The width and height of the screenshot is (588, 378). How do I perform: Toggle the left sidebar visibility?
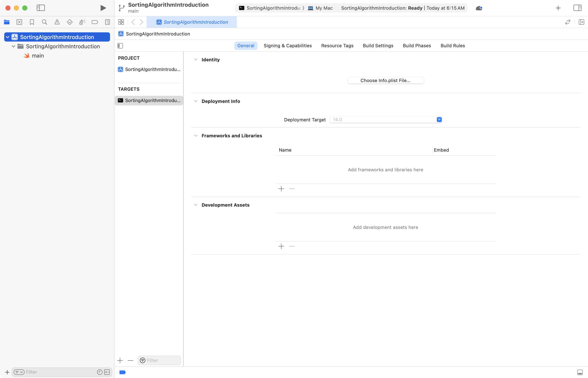pyautogui.click(x=41, y=8)
